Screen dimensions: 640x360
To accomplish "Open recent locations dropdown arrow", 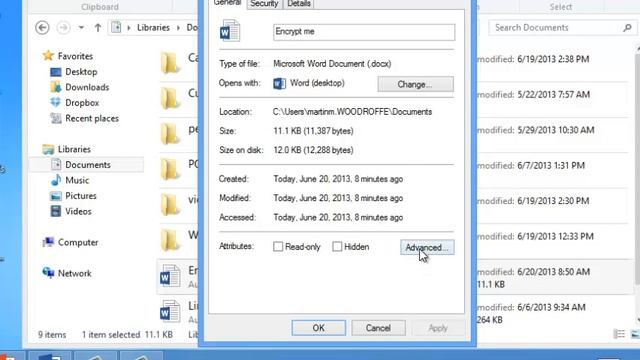I will pyautogui.click(x=81, y=28).
